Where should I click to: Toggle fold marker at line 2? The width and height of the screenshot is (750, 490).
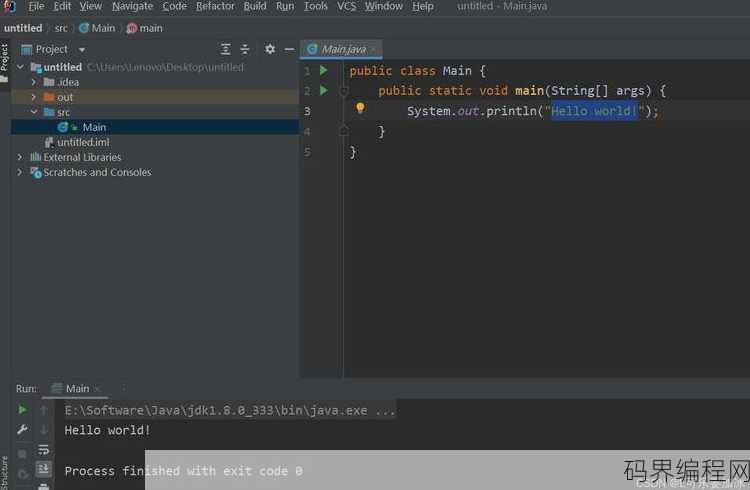pyautogui.click(x=343, y=90)
